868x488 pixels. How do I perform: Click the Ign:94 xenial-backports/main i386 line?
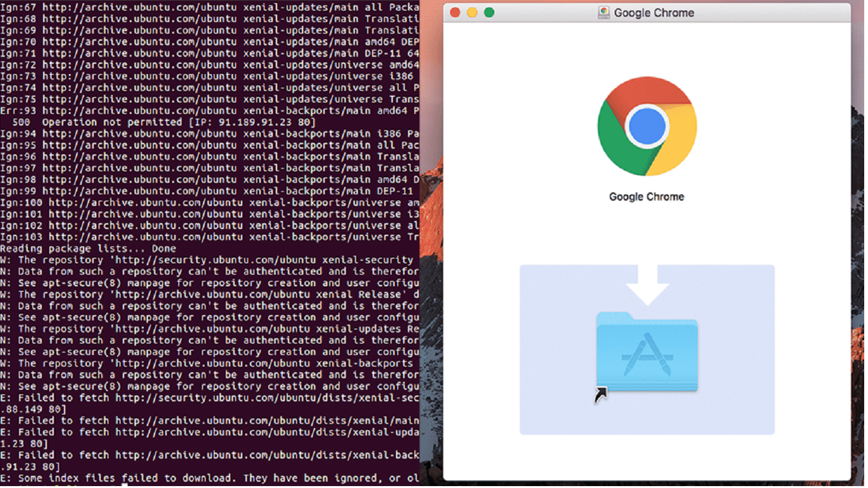(209, 134)
